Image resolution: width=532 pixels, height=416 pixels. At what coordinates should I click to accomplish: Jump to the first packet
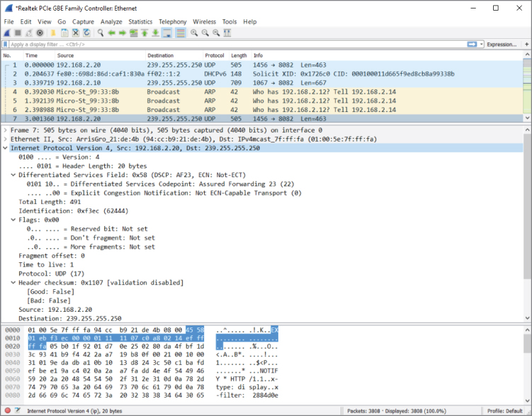pyautogui.click(x=145, y=33)
